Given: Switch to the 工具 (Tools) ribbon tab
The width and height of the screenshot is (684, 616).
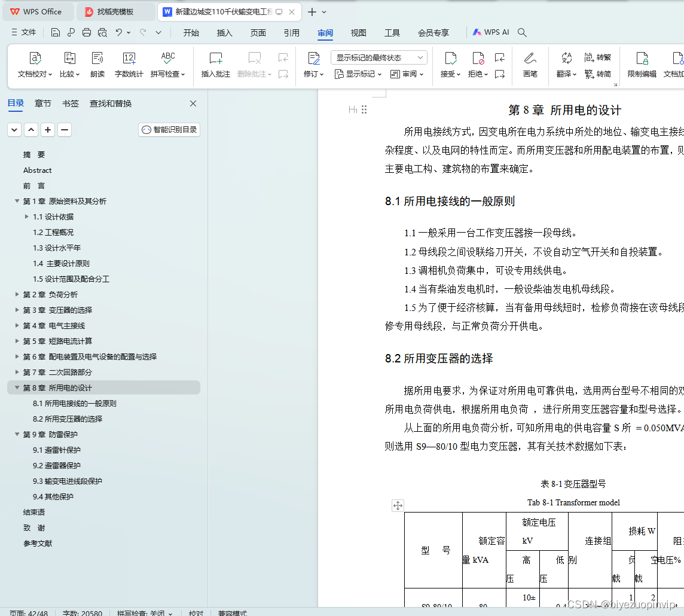Looking at the screenshot, I should 392,33.
